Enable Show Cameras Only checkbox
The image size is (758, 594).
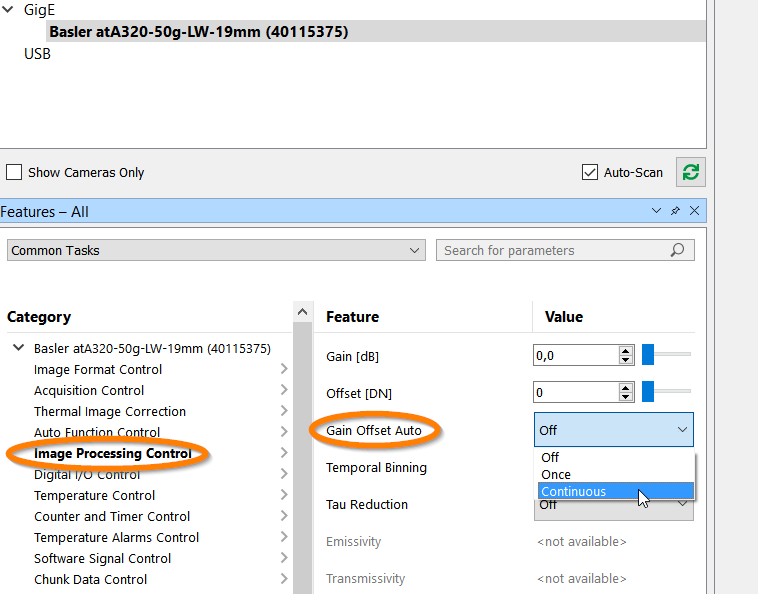coord(14,172)
